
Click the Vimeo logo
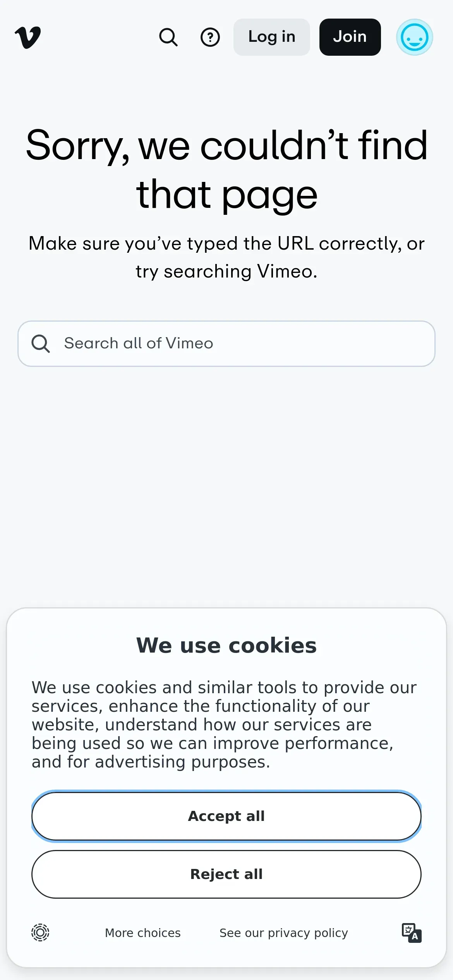[x=27, y=38]
